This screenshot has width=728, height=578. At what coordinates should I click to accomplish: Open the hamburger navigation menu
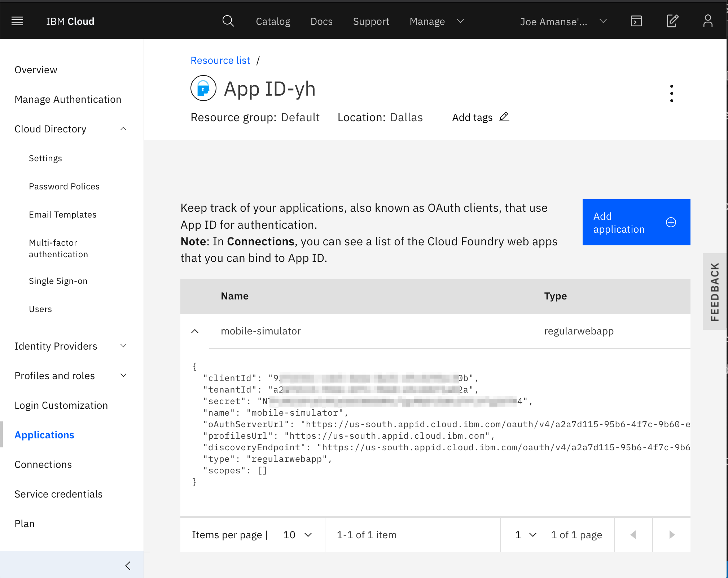click(17, 21)
